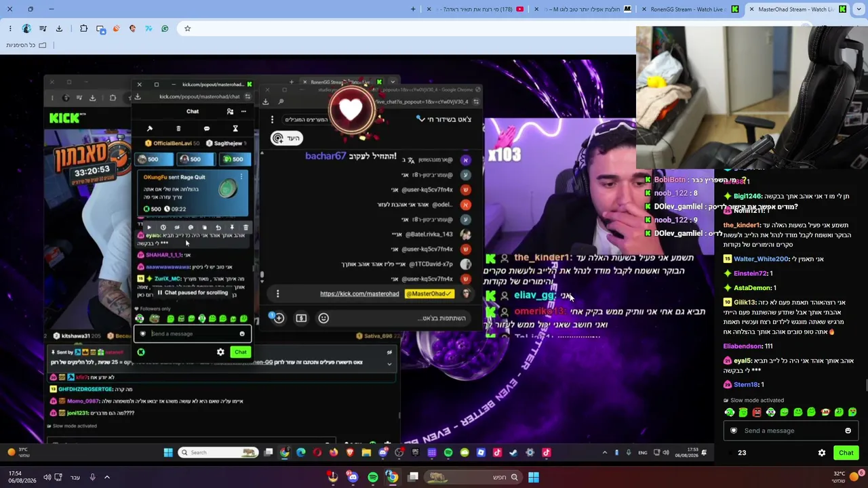Image resolution: width=868 pixels, height=488 pixels.
Task: Open Chrome downloads icon
Action: [x=59, y=28]
